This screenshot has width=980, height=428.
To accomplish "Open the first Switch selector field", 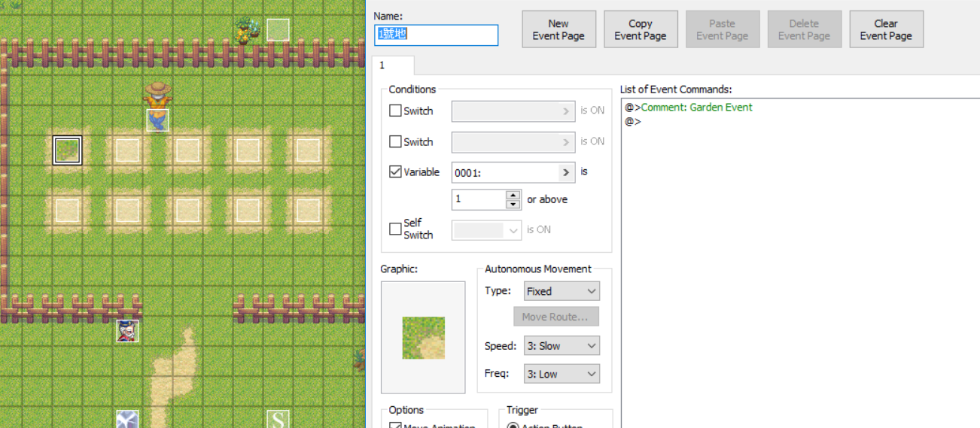I will coord(513,111).
